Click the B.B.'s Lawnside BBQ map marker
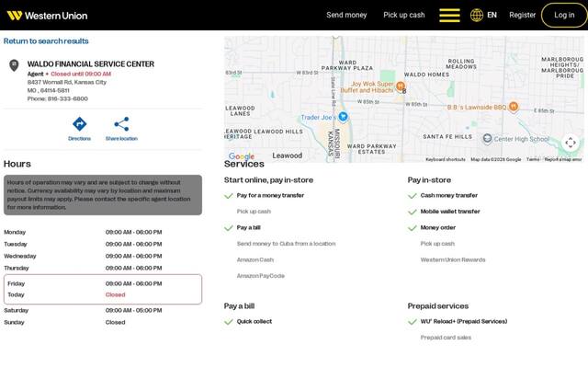Viewport: 588px width, 368px height. (514, 107)
